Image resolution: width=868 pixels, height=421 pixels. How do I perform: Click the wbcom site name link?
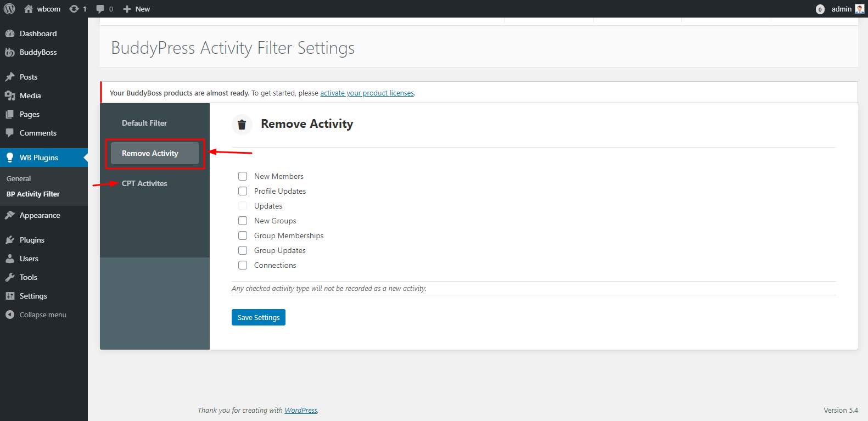pos(49,9)
